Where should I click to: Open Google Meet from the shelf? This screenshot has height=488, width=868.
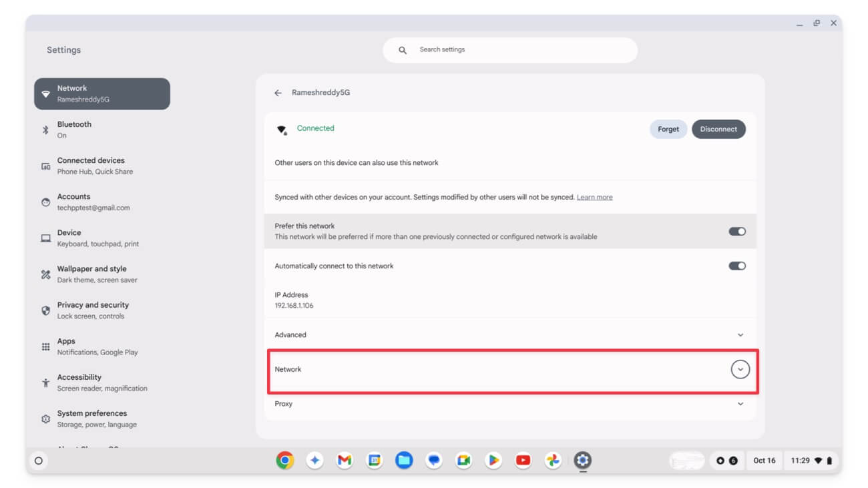(x=463, y=460)
